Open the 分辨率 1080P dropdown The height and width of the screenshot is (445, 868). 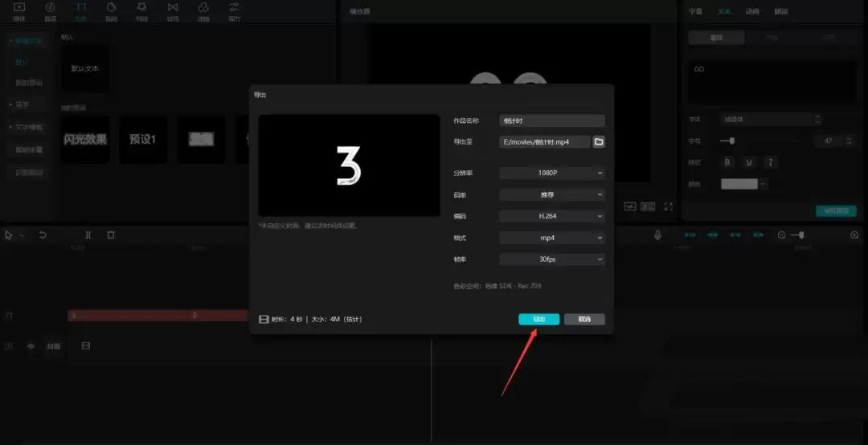coord(551,173)
